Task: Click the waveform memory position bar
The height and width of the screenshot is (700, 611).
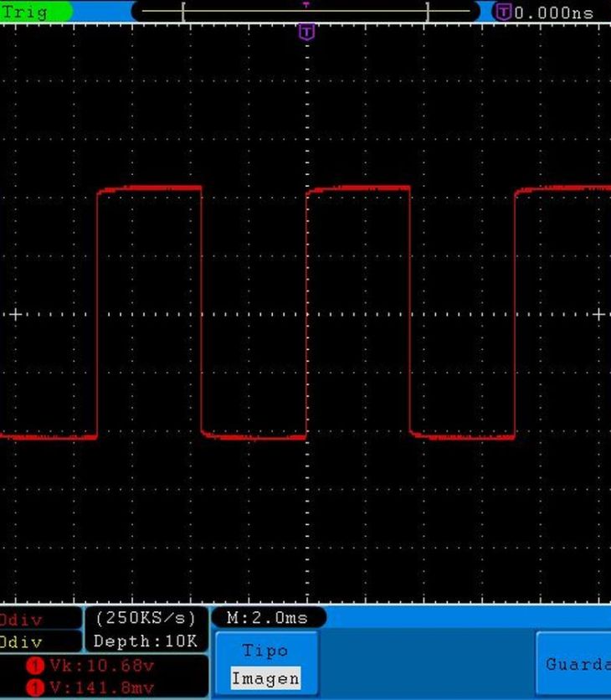Action: pos(305,12)
